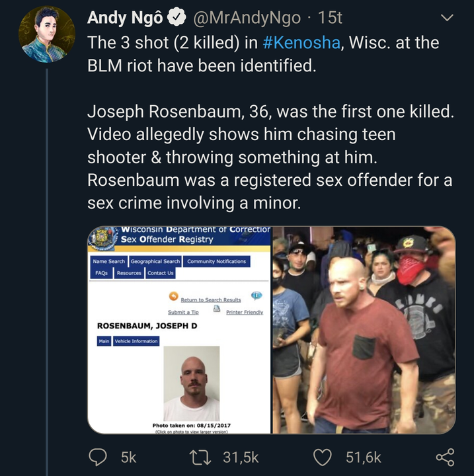View the sex offender registry screenshot
This screenshot has width=474, height=476.
[179, 330]
